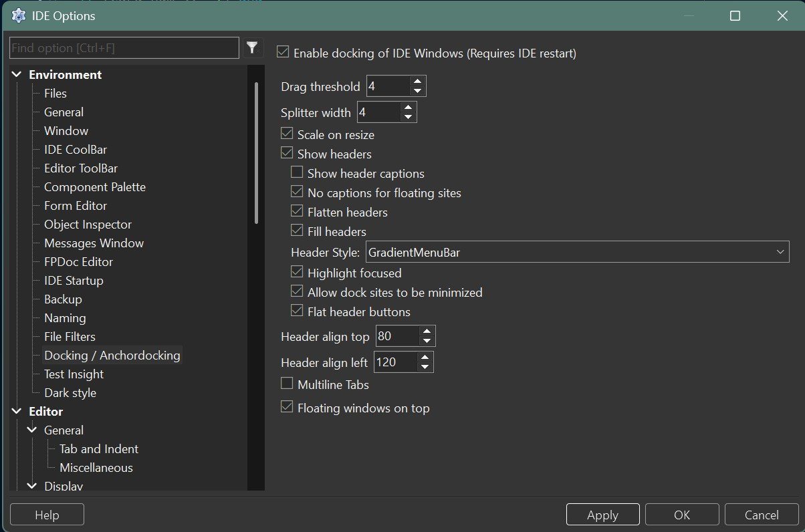This screenshot has width=805, height=532.
Task: Open the Docking / Anchordocking page
Action: tap(112, 355)
